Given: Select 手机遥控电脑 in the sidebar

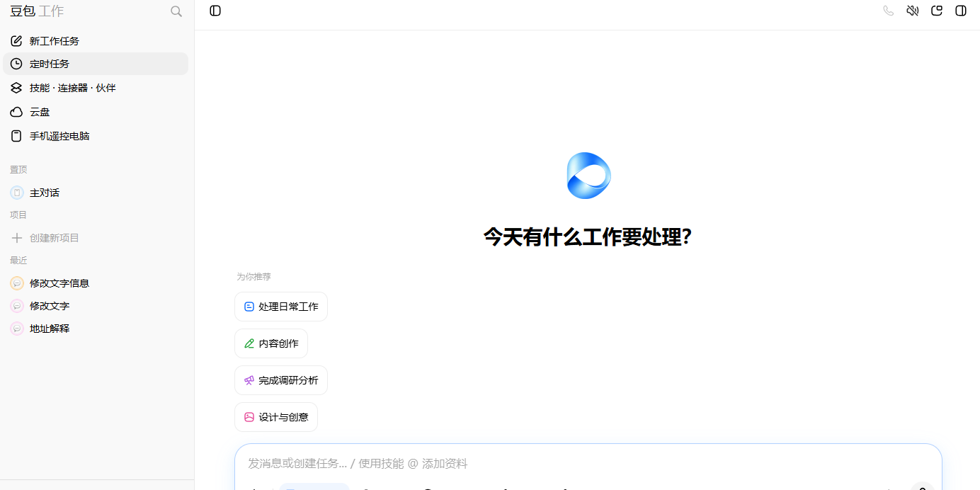Looking at the screenshot, I should click(x=96, y=136).
